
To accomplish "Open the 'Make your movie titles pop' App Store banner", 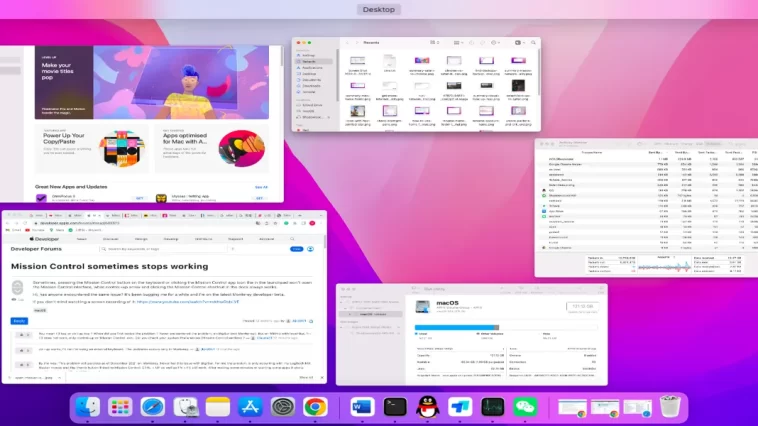I will click(x=152, y=82).
